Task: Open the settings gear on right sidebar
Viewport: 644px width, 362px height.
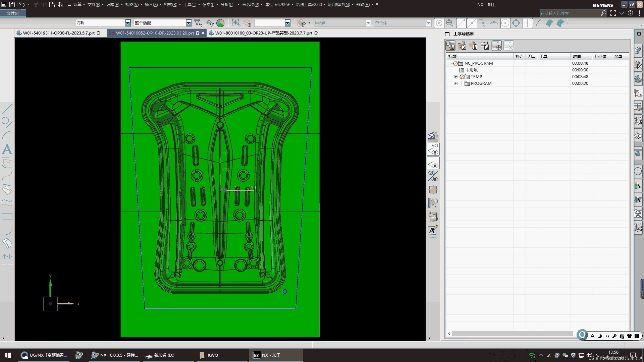Action: coord(639,34)
